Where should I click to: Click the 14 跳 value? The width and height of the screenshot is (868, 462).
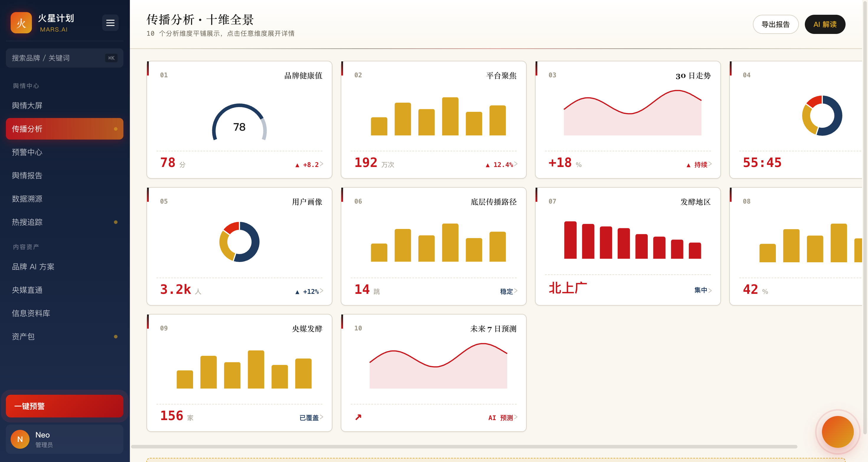[x=367, y=290]
